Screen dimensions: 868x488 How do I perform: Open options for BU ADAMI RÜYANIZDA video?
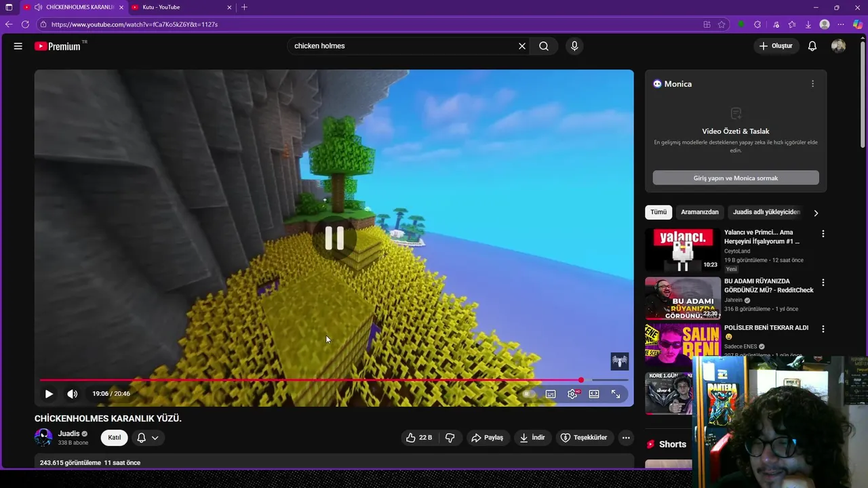[823, 283]
